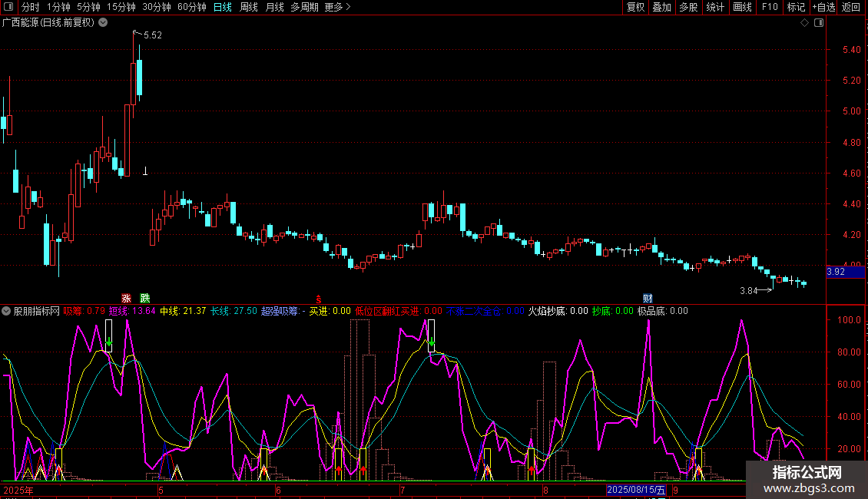Open 多周期 multi-period view

pyautogui.click(x=304, y=7)
